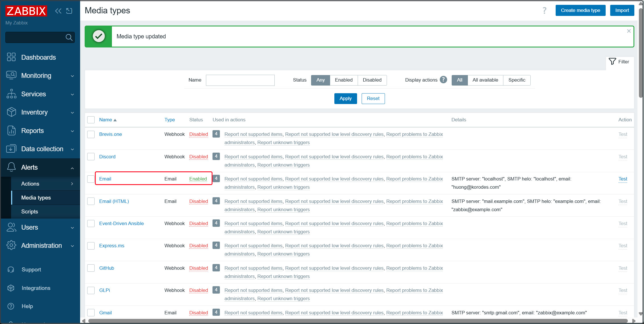The image size is (644, 324).
Task: Click the Integrations cube icon
Action: (11, 288)
